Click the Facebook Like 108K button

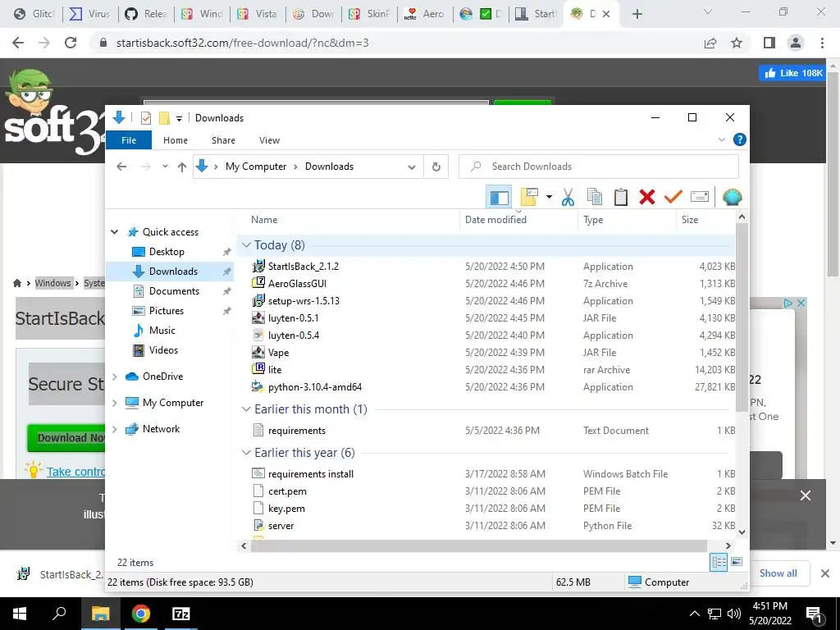pyautogui.click(x=793, y=73)
